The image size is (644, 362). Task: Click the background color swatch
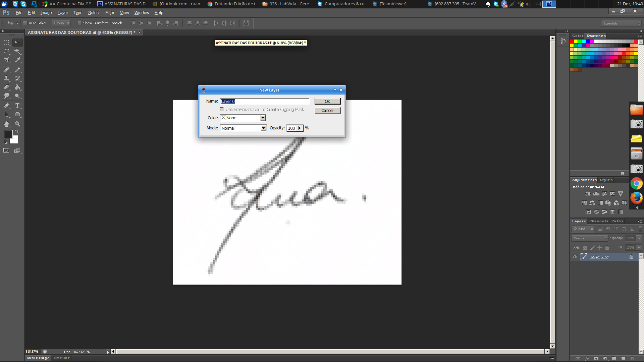[x=15, y=140]
